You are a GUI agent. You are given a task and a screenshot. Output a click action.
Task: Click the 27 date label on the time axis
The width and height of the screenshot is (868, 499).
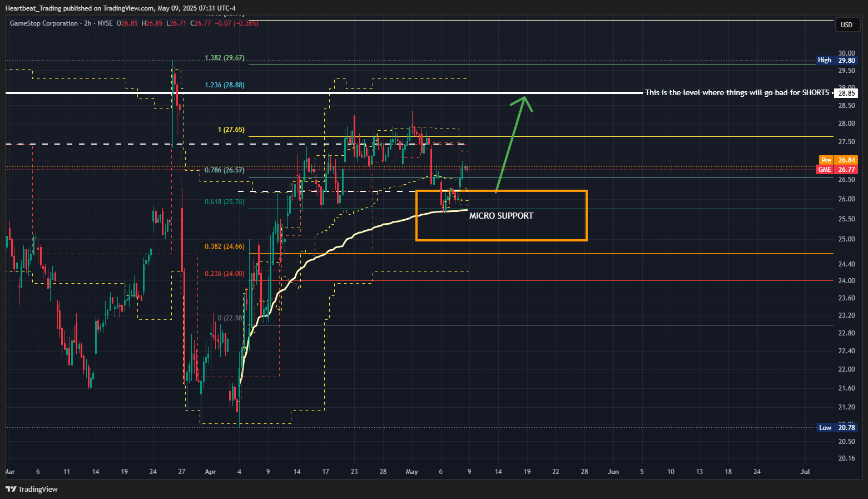(x=182, y=472)
